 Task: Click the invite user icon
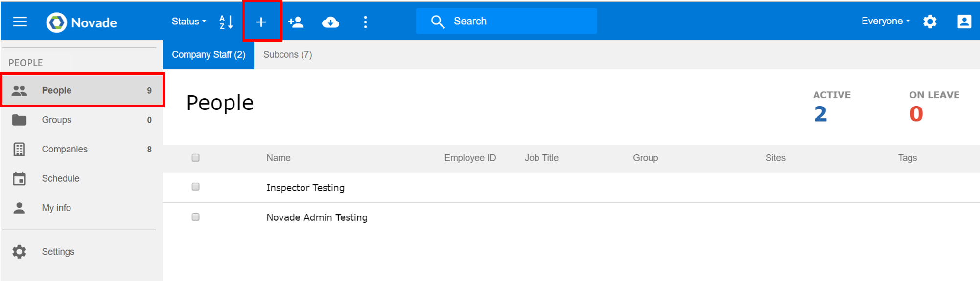(296, 22)
